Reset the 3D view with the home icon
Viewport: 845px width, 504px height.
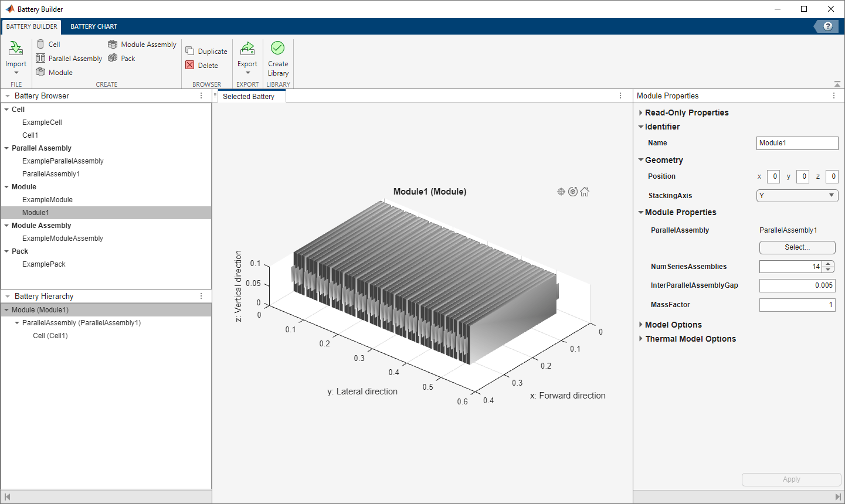tap(585, 192)
